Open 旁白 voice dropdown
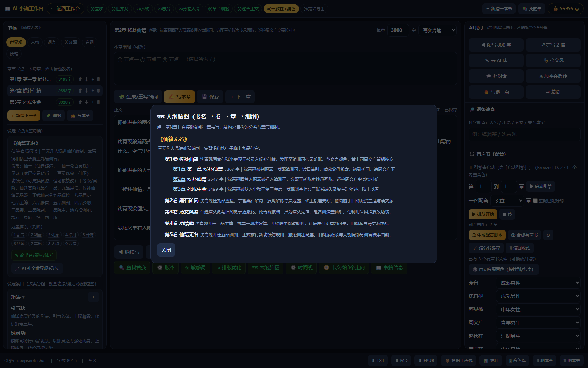 tap(538, 282)
